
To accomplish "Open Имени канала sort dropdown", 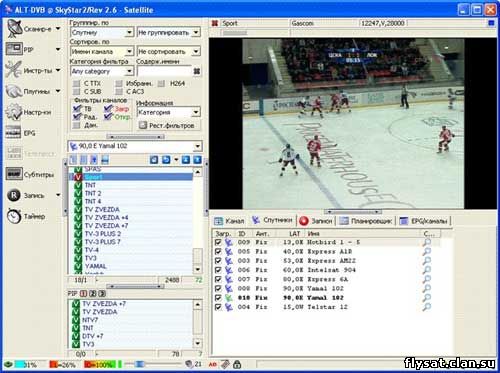I will tap(129, 51).
